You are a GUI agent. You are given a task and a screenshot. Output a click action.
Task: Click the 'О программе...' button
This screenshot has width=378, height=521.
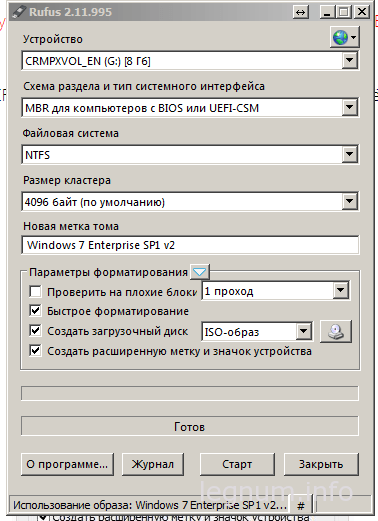pyautogui.click(x=67, y=464)
